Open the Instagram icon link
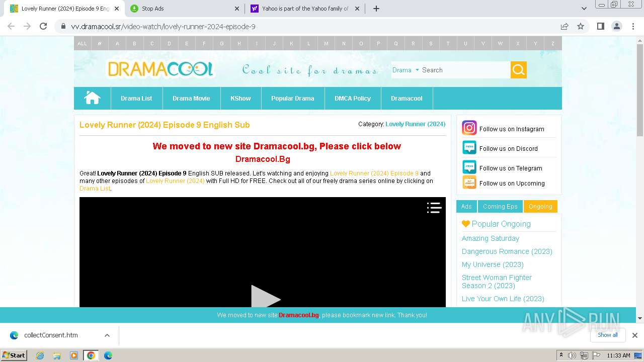Screen dimensions: 644x362 (469, 128)
